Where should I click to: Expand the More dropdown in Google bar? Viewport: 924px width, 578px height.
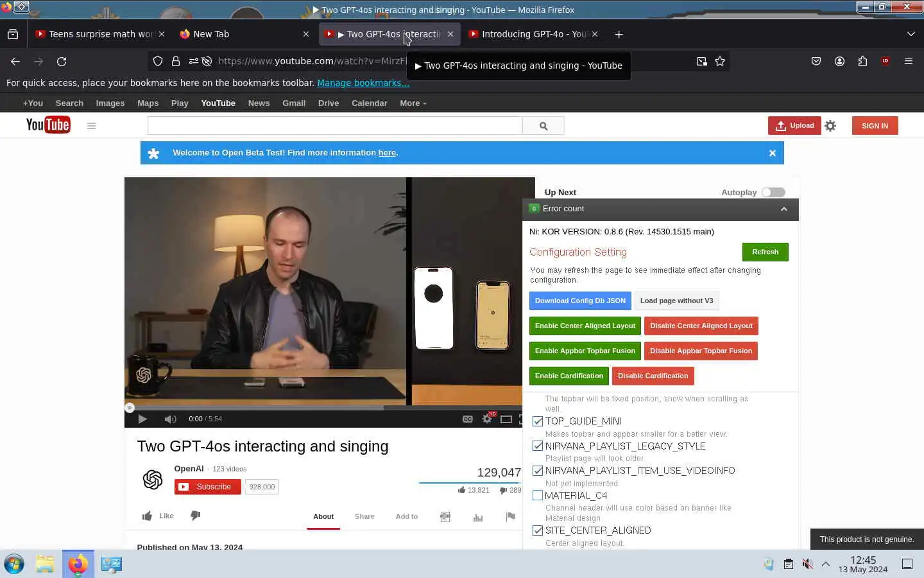[x=413, y=103]
